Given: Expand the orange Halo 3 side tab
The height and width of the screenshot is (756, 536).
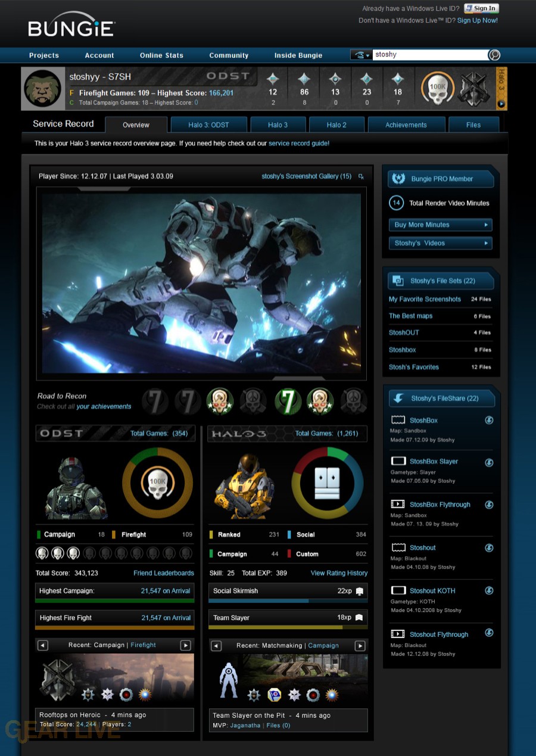Looking at the screenshot, I should point(501,89).
